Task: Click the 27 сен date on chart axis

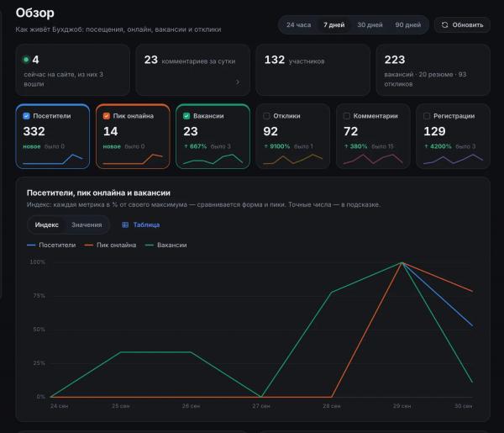Action: [261, 406]
